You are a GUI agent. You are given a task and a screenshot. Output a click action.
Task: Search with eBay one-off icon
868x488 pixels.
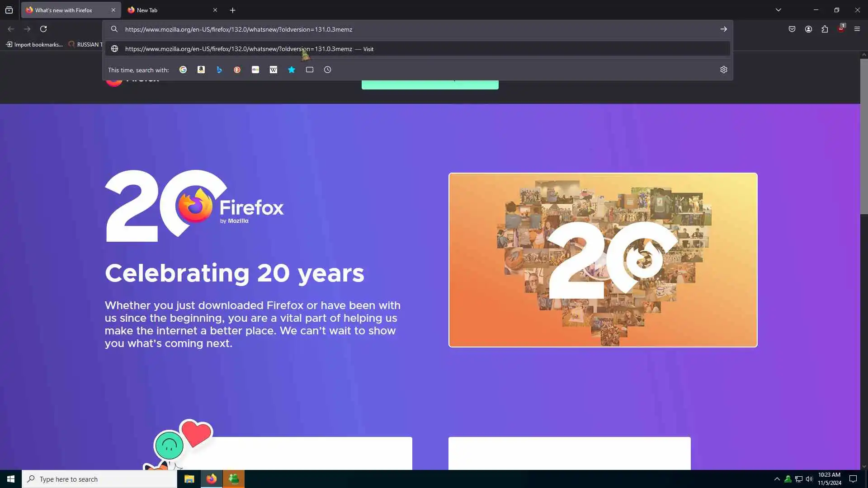pos(255,70)
